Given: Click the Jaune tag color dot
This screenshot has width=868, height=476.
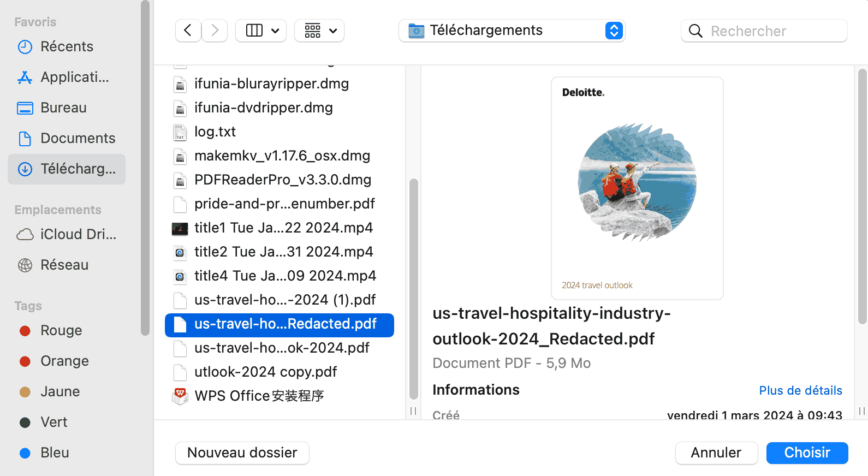Looking at the screenshot, I should click(25, 392).
